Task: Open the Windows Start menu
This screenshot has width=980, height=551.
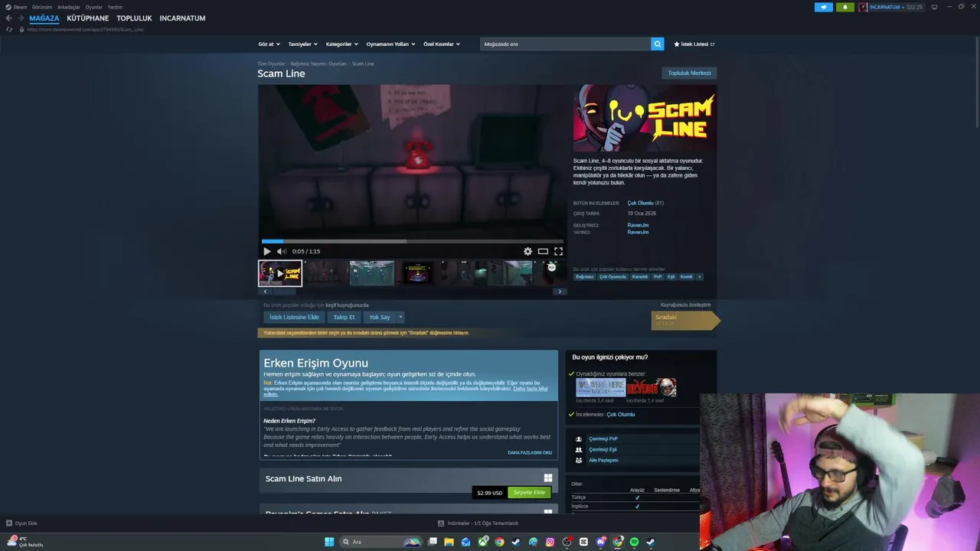Action: [x=329, y=542]
